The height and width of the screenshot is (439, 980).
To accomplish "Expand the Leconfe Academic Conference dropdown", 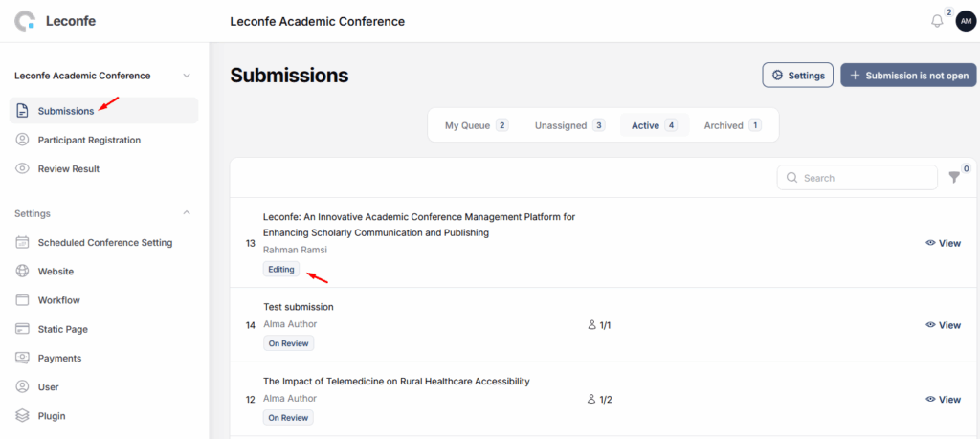I will pyautogui.click(x=187, y=76).
